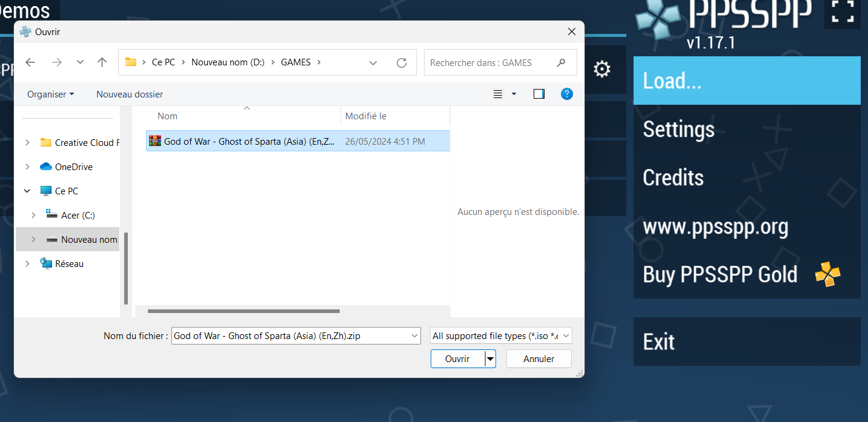Collapse the Ce PC tree node
This screenshot has width=868, height=422.
tap(27, 191)
